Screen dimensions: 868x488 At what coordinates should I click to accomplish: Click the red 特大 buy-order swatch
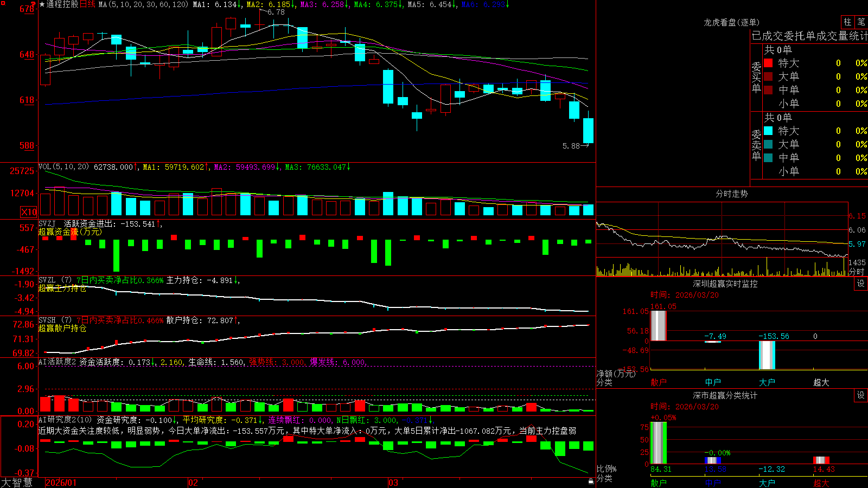[x=768, y=63]
